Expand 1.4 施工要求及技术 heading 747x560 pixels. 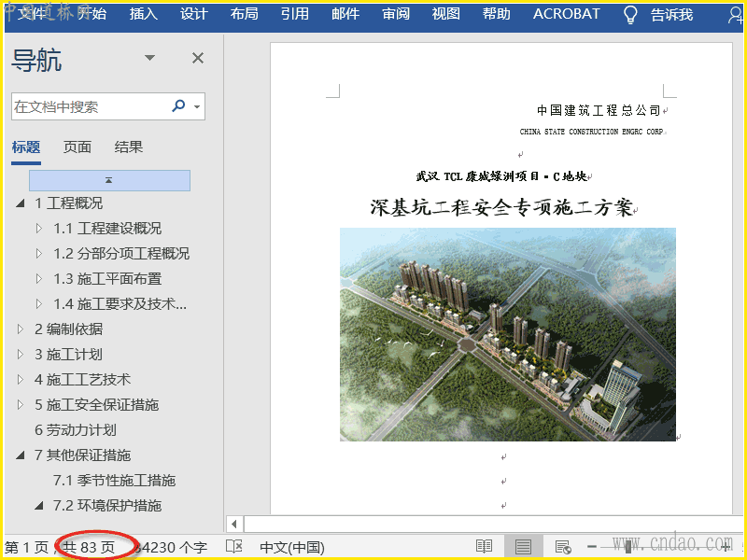[39, 304]
